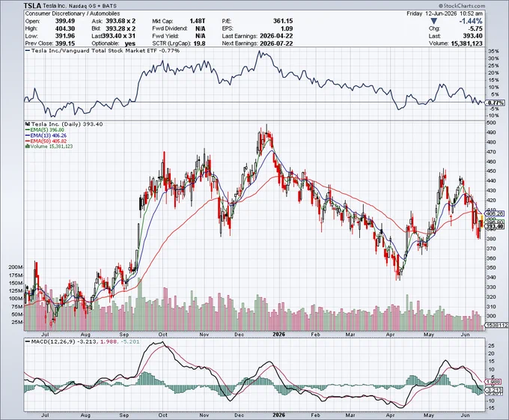Click the 200M label on the volume axis
The image size is (509, 420).
[x=16, y=267]
